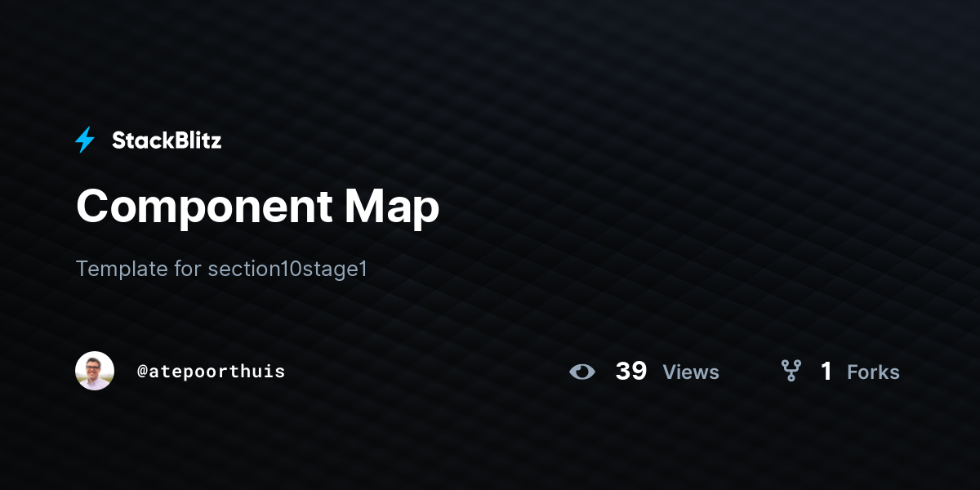980x490 pixels.
Task: Click the Component Map title
Action: point(257,207)
